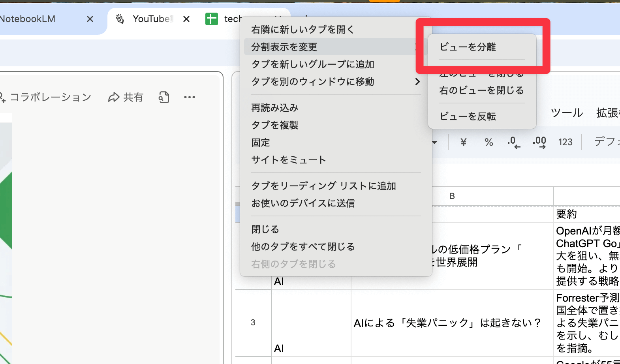Image resolution: width=620 pixels, height=364 pixels.
Task: Select row 3 header
Action: pos(253,323)
